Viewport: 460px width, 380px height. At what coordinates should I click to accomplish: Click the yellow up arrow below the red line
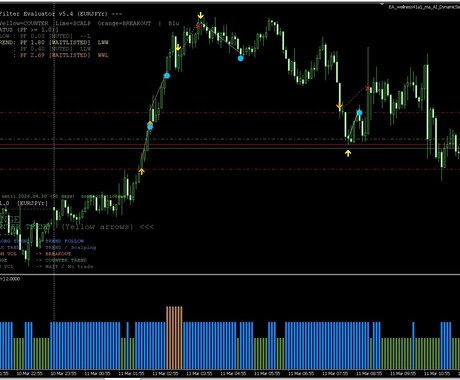(348, 153)
